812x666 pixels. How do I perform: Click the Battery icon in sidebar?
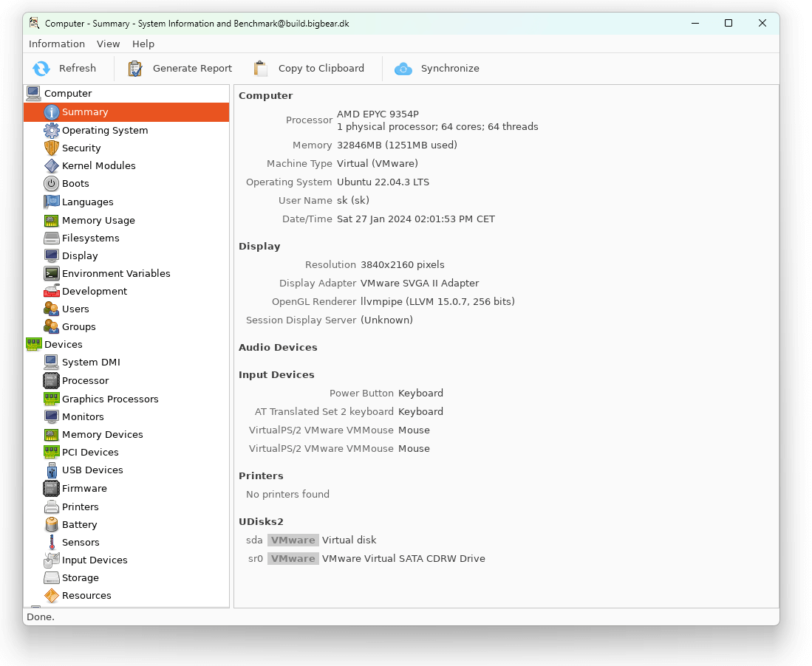(x=51, y=525)
